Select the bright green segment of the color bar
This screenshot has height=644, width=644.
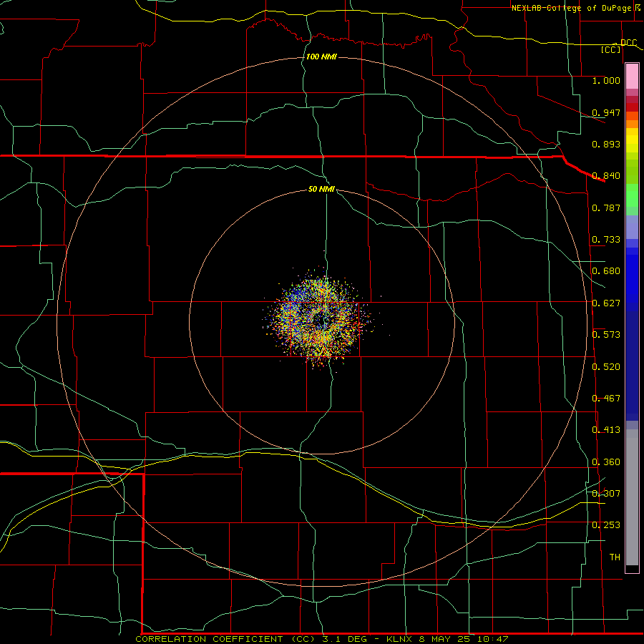632,195
